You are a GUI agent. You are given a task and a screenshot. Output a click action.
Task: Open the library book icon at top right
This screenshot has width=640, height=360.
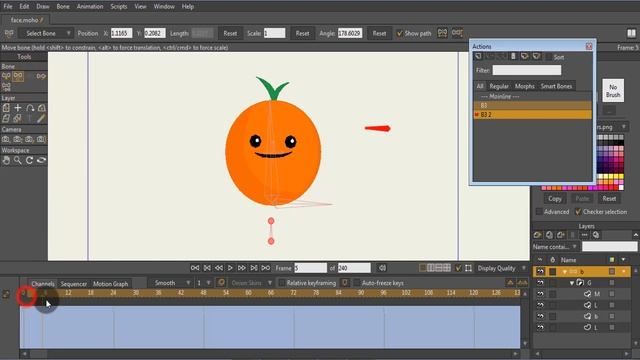(631, 33)
